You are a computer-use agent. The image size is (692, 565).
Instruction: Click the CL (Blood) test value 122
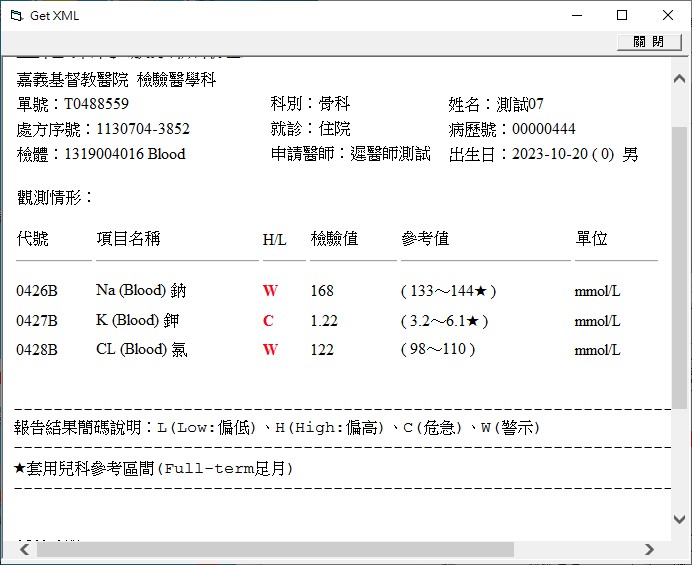tap(322, 350)
